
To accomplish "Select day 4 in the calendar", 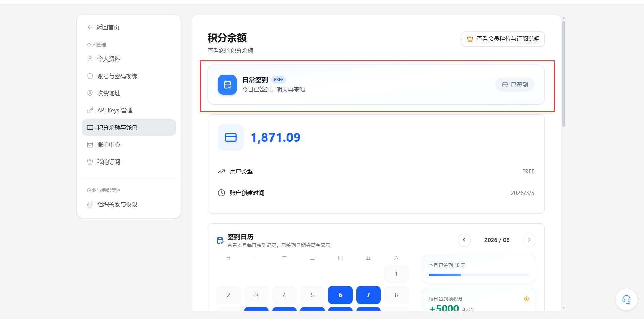I will [x=284, y=295].
